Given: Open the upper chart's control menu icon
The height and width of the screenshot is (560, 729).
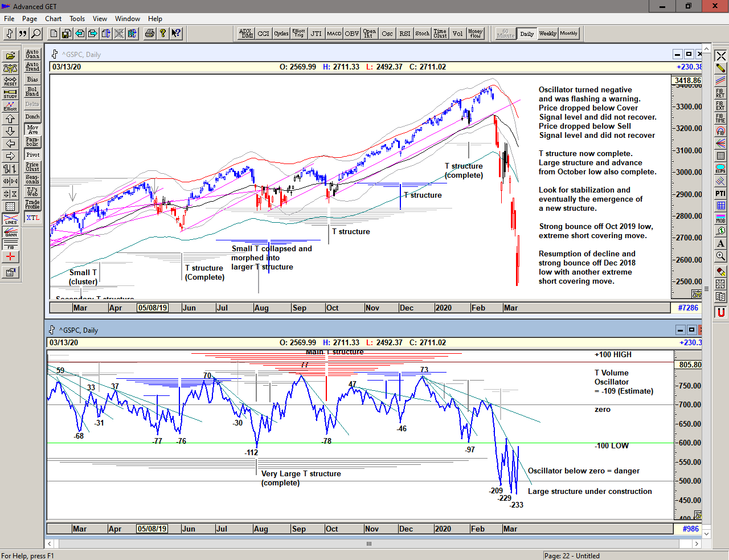Looking at the screenshot, I should click(x=55, y=54).
